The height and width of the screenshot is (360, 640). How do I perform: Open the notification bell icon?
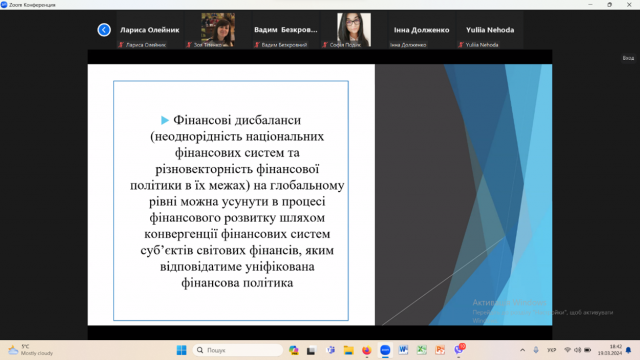[x=629, y=350]
